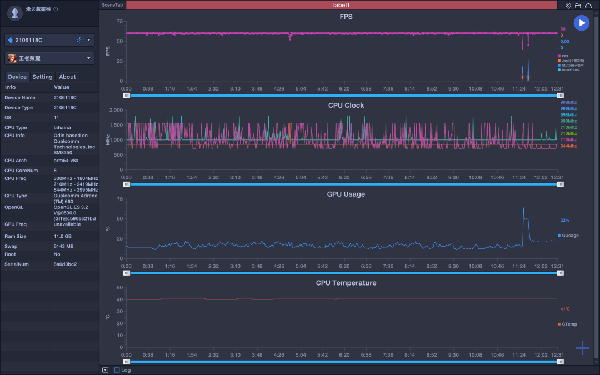Click FPS chart left range slider handle

coord(127,95)
